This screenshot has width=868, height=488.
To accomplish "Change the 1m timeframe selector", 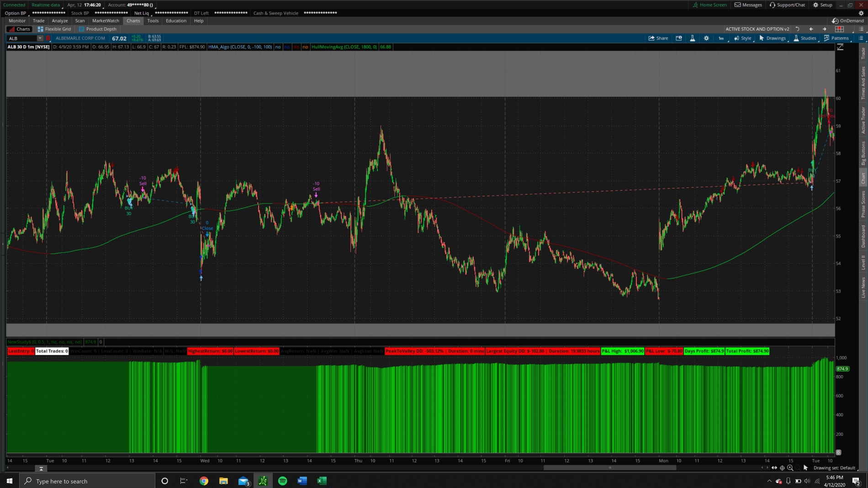I will 721,38.
